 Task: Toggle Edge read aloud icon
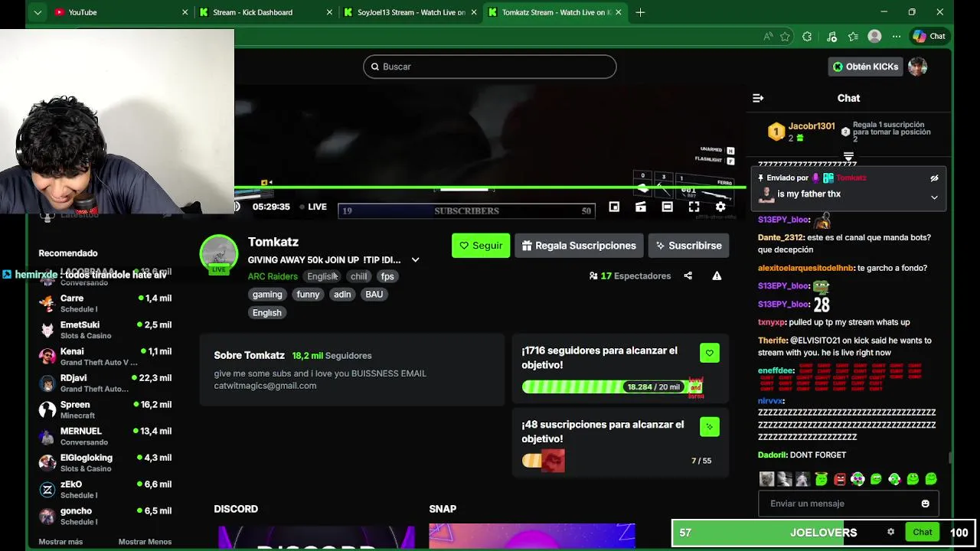coord(768,36)
